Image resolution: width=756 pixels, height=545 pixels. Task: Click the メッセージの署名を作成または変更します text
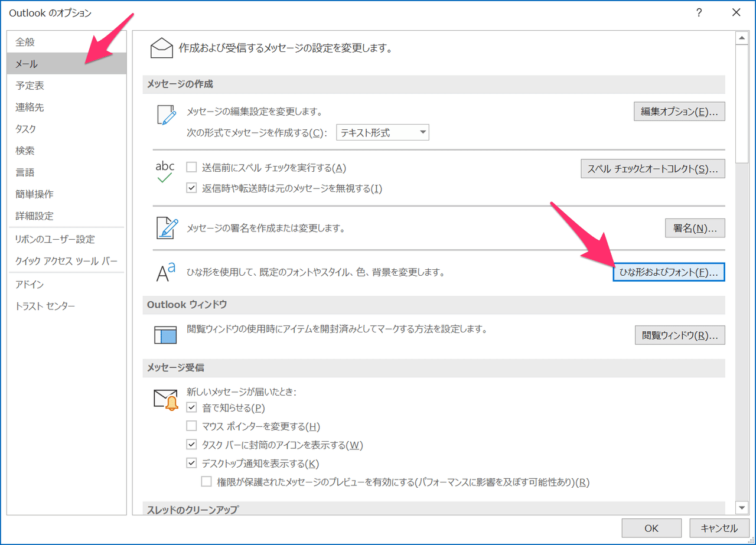[266, 227]
